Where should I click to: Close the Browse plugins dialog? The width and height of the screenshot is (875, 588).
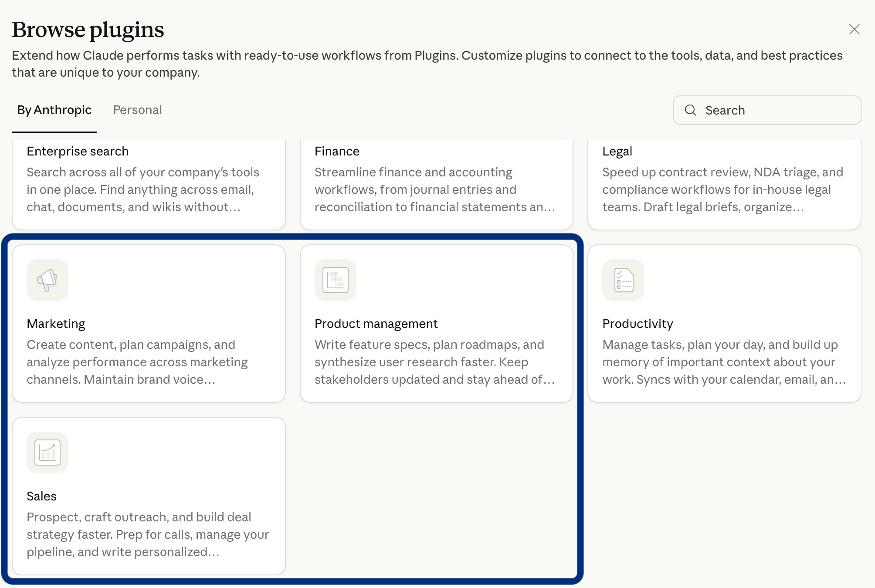[x=854, y=29]
